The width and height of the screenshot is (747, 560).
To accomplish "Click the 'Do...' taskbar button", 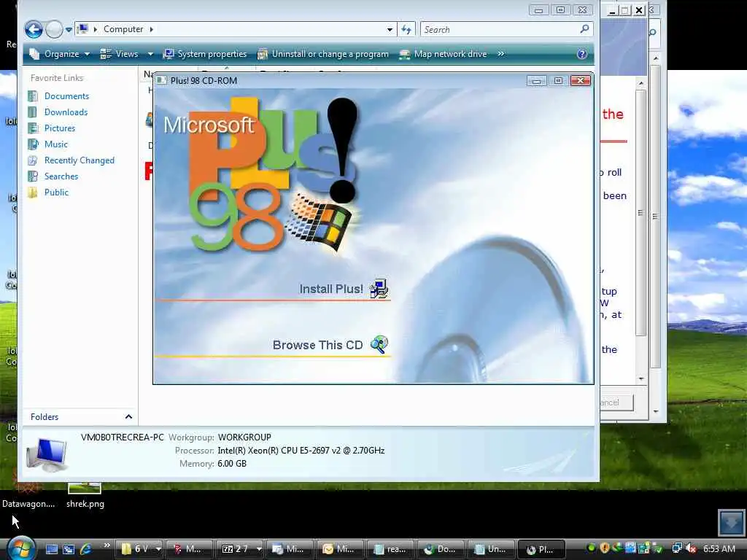I will click(439, 549).
